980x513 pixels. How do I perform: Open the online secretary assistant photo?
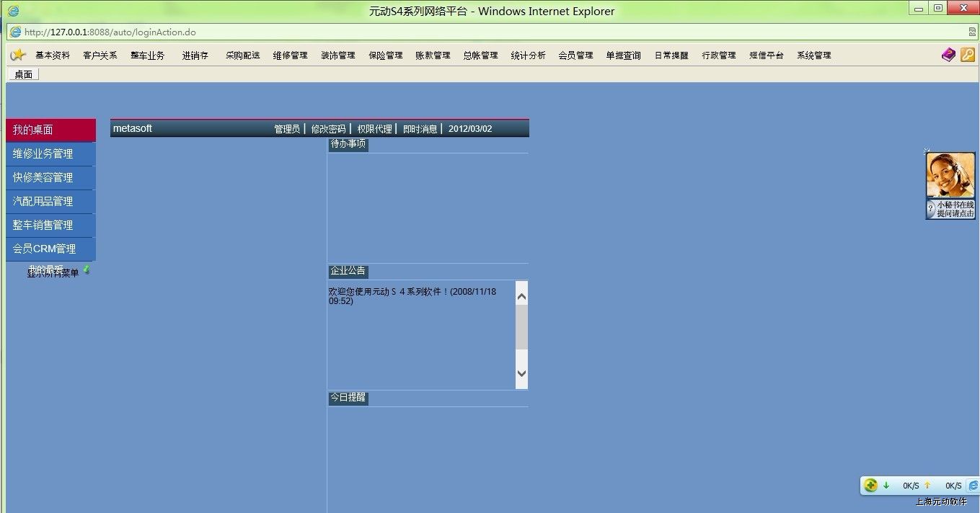[950, 176]
